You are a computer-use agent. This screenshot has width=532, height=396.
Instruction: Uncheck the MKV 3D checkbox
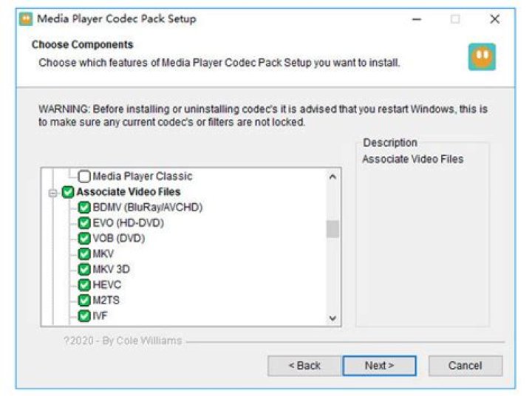(x=84, y=270)
